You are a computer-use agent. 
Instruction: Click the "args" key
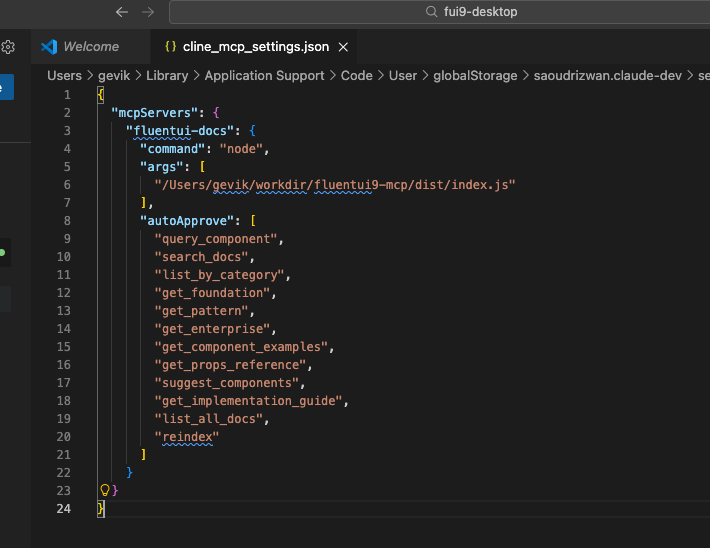point(162,167)
